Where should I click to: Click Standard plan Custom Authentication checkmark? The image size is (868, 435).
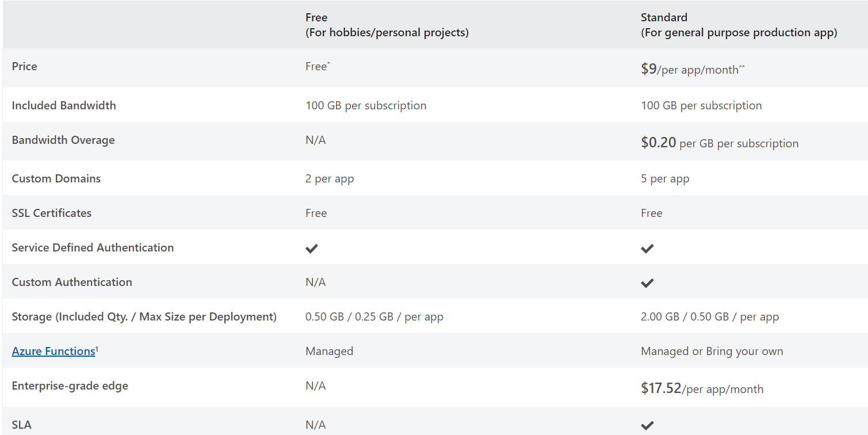click(x=647, y=283)
